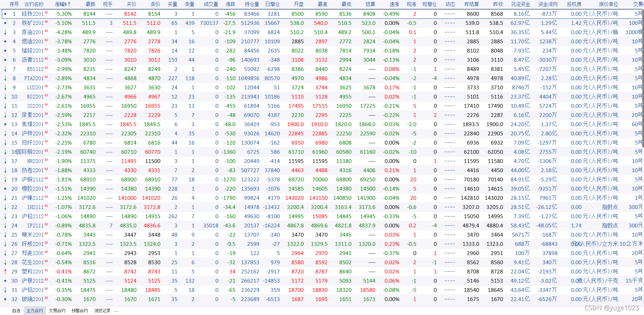Image resolution: width=644 pixels, height=315 pixels.
Task: Click the 报价单位 column header
Action: pos(609,4)
